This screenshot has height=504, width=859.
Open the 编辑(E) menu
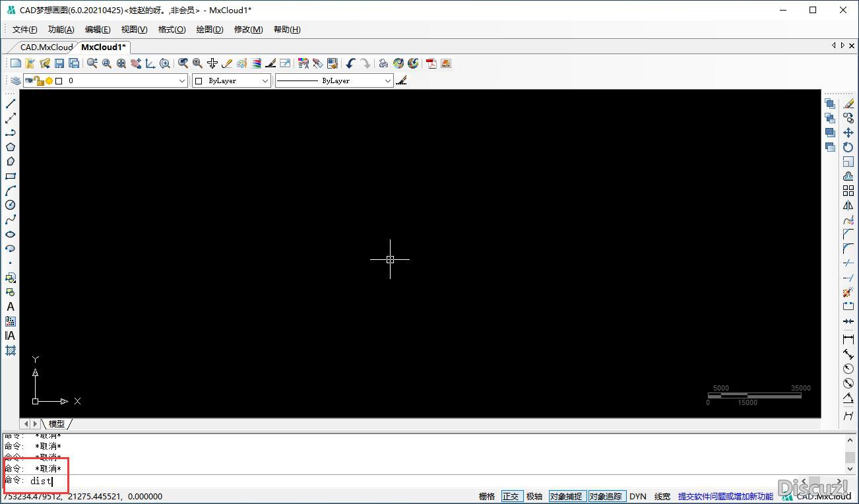[x=98, y=30]
